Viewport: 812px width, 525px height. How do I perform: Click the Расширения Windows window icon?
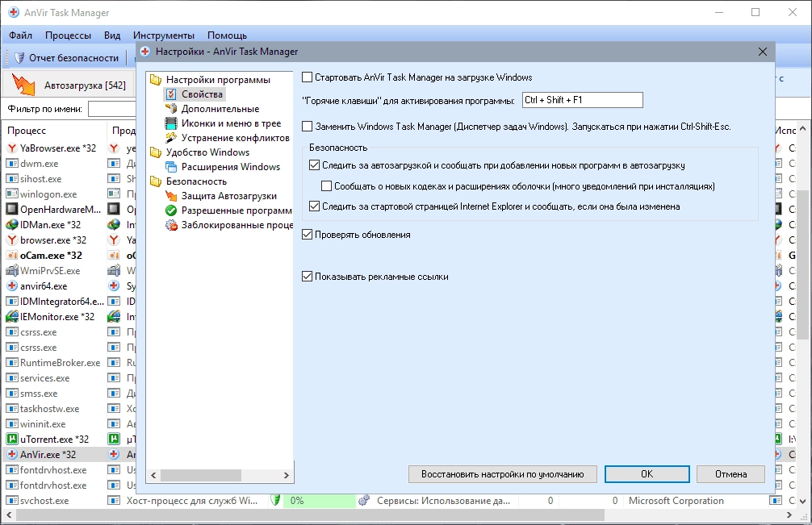point(171,167)
